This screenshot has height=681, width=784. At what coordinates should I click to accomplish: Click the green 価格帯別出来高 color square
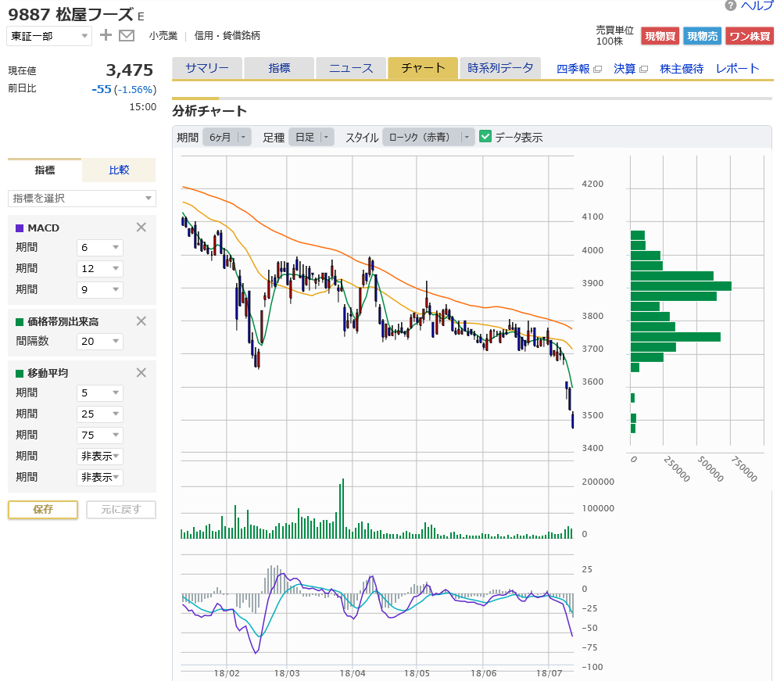[20, 321]
